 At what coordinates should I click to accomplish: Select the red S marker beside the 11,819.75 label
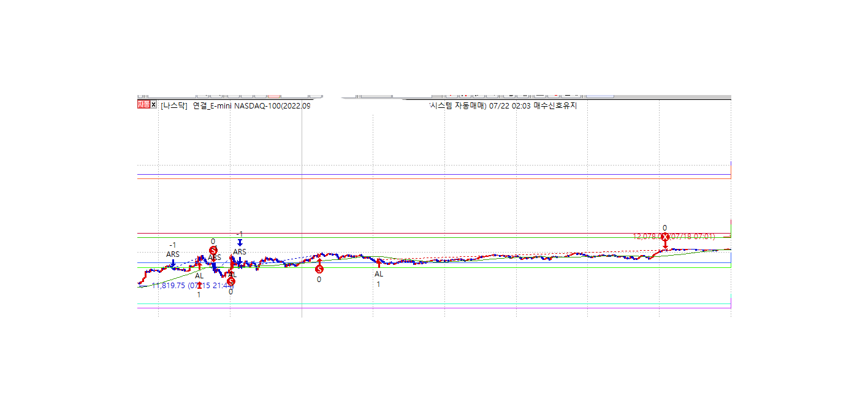(x=230, y=281)
